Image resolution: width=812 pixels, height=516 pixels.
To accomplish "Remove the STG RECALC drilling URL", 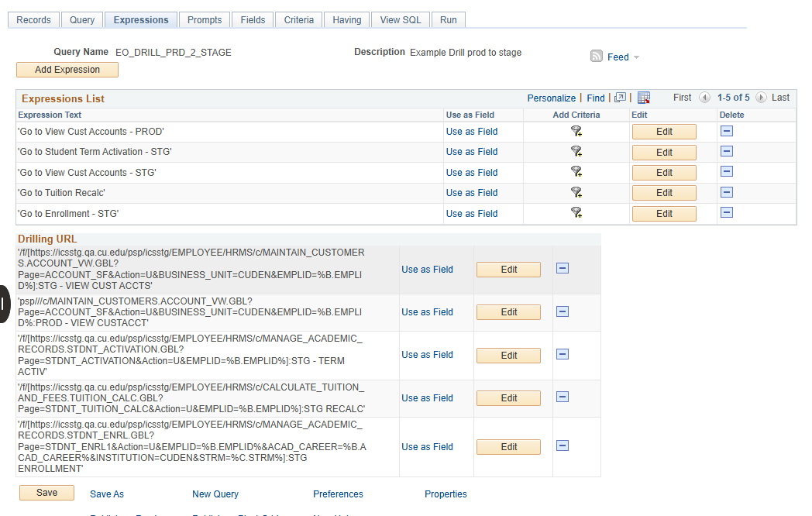I will [563, 397].
